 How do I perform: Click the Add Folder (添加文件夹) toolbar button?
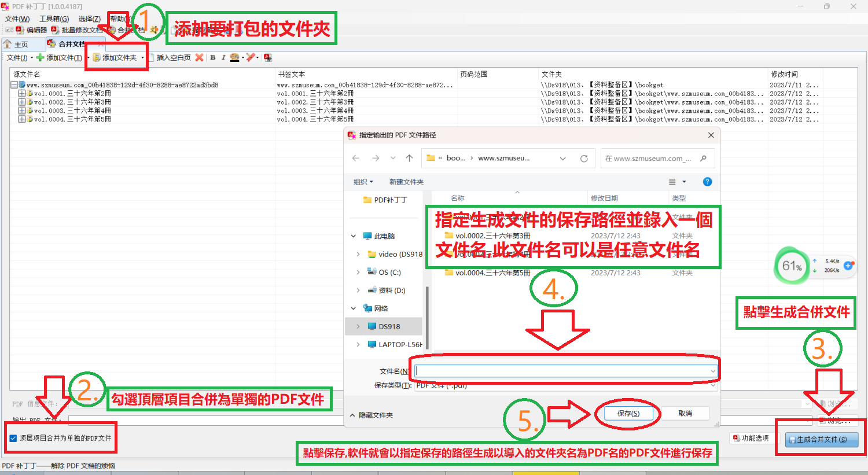click(x=115, y=58)
